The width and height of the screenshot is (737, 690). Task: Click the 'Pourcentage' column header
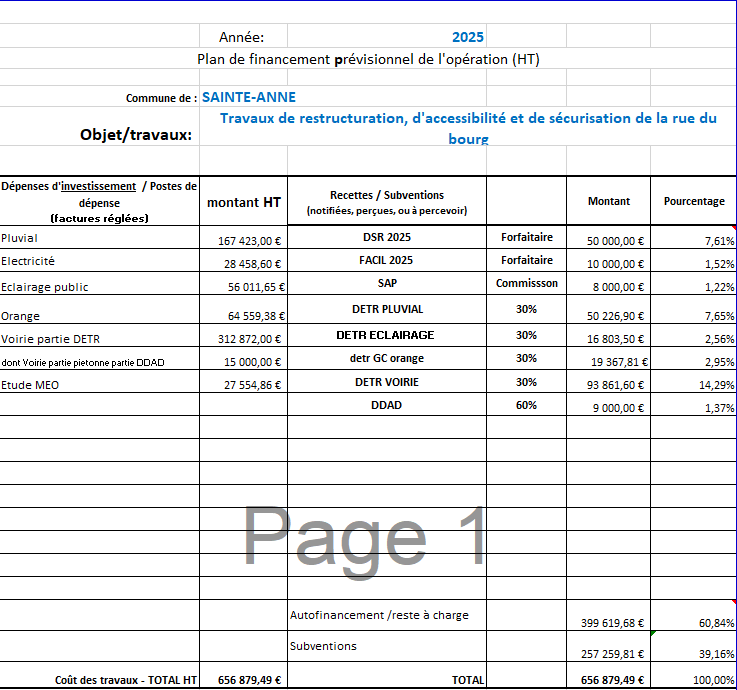pos(694,201)
